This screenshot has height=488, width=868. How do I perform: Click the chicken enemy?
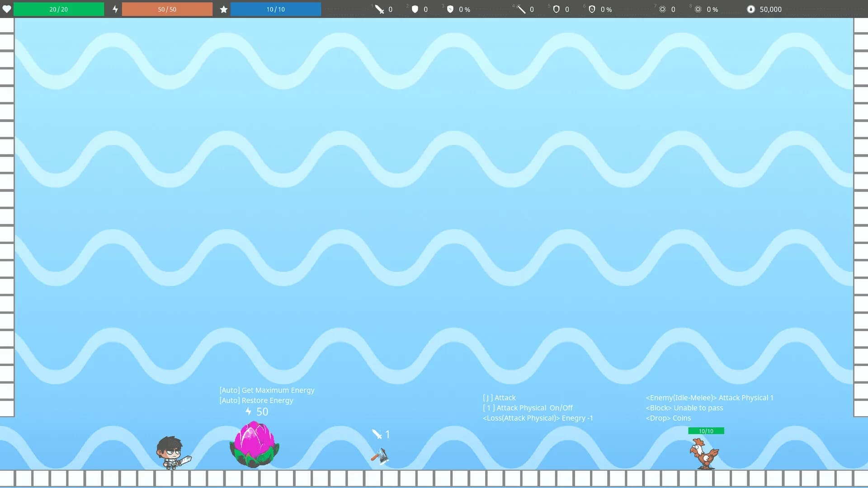click(704, 454)
